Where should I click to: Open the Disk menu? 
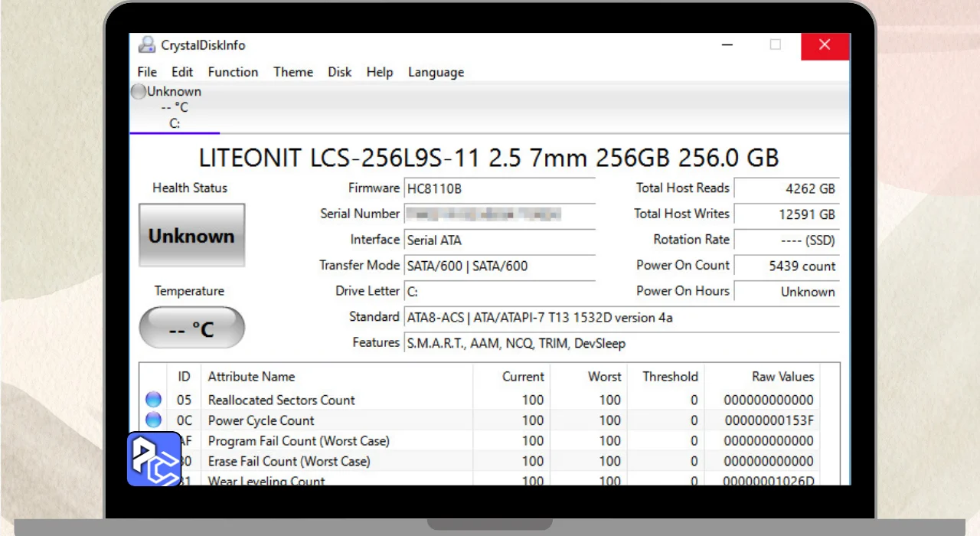point(340,72)
